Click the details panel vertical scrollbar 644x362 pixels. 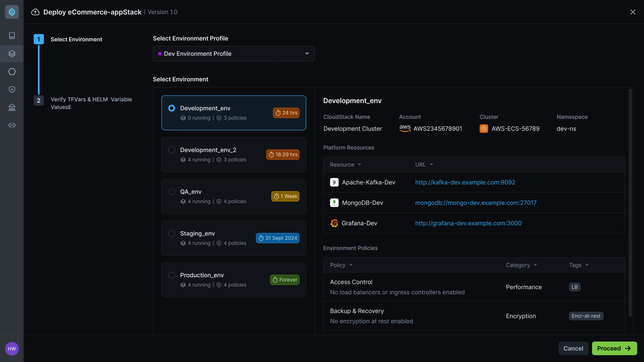tap(630, 203)
